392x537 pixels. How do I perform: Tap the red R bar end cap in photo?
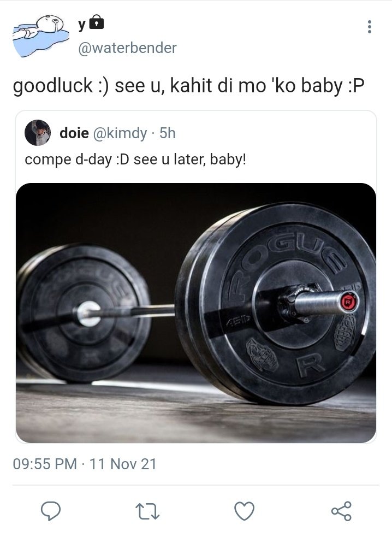point(348,303)
